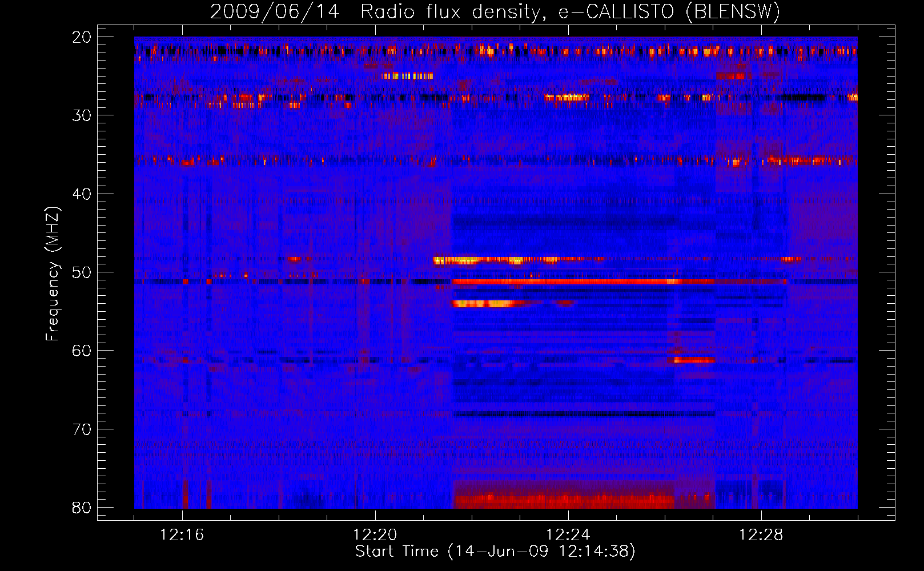Image resolution: width=924 pixels, height=571 pixels.
Task: Click the red band near 61 MHz at 12:26
Action: click(x=694, y=360)
